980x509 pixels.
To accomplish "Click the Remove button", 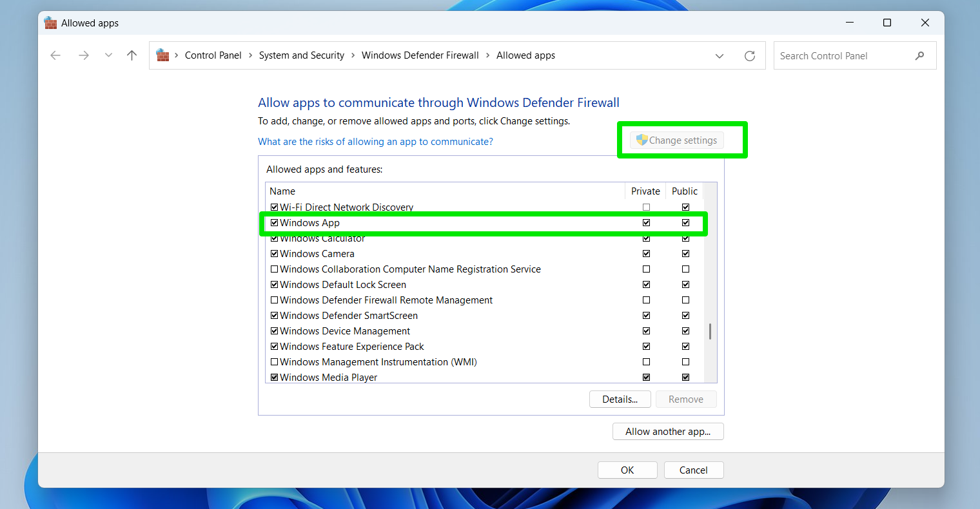I will 686,399.
